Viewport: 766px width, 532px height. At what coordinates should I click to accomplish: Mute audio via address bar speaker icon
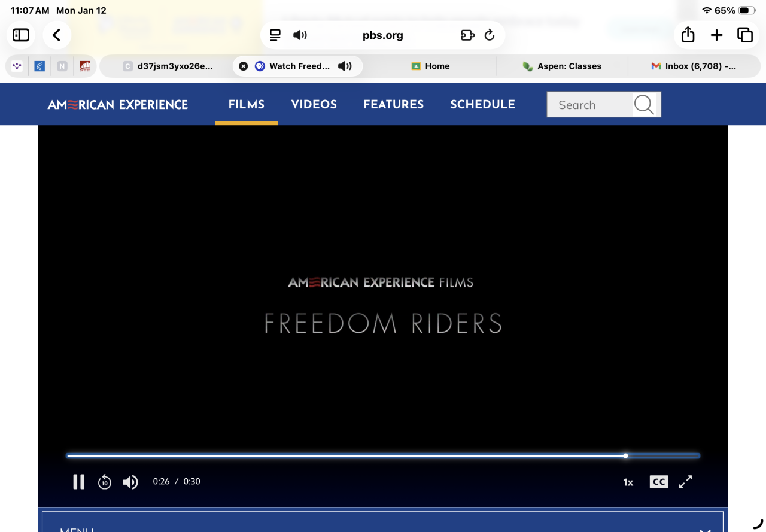[x=300, y=35]
